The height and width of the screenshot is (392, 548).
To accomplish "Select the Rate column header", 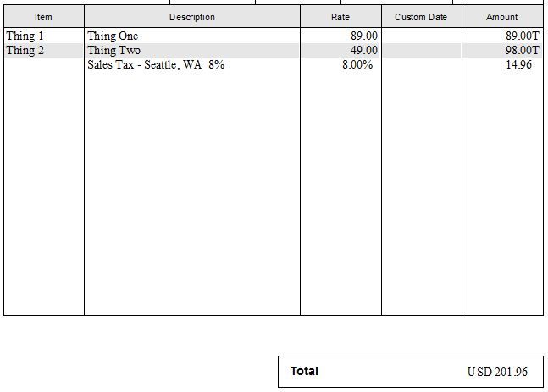I will pos(340,17).
